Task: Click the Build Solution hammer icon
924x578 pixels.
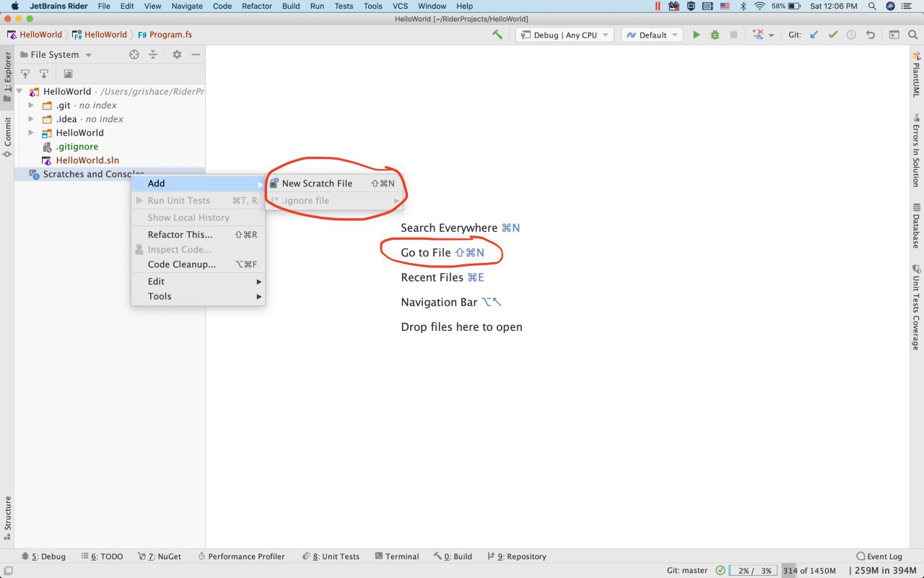Action: coord(497,35)
